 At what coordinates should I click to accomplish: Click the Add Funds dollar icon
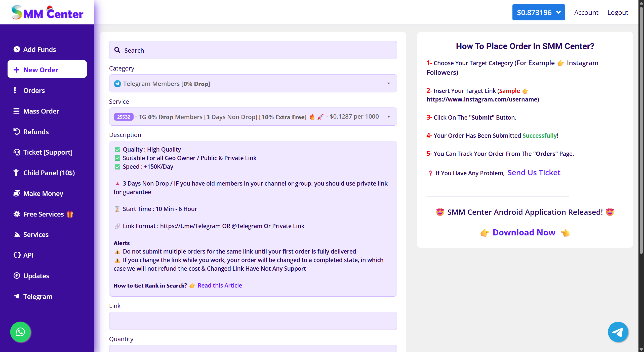tap(17, 49)
